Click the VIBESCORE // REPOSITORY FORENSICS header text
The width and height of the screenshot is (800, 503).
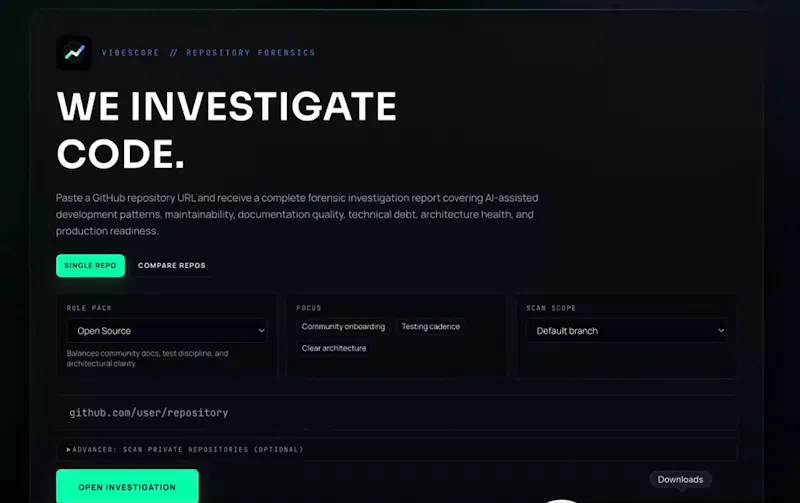pos(208,53)
